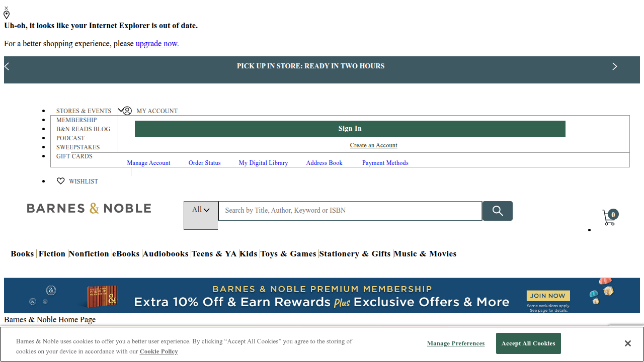Open the Fiction navigation tab
The width and height of the screenshot is (644, 362).
tap(52, 254)
